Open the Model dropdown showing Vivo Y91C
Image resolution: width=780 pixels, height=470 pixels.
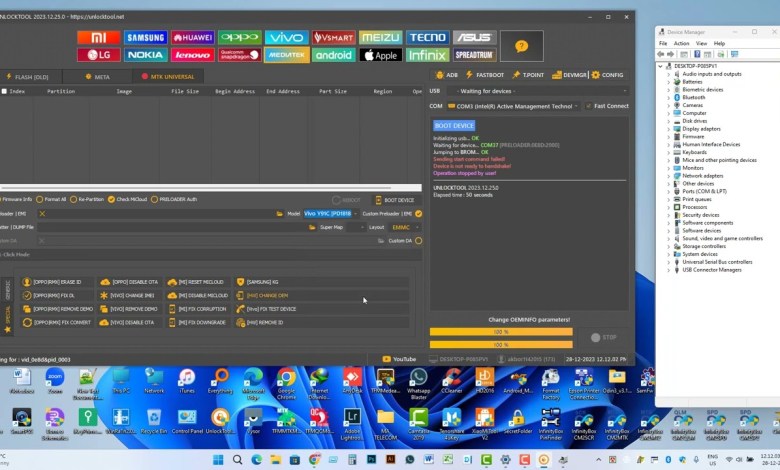tap(331, 214)
